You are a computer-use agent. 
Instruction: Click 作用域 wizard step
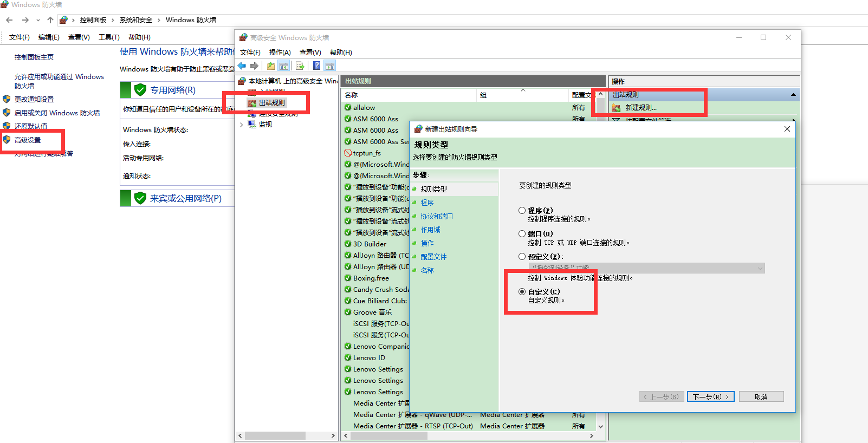(x=431, y=230)
